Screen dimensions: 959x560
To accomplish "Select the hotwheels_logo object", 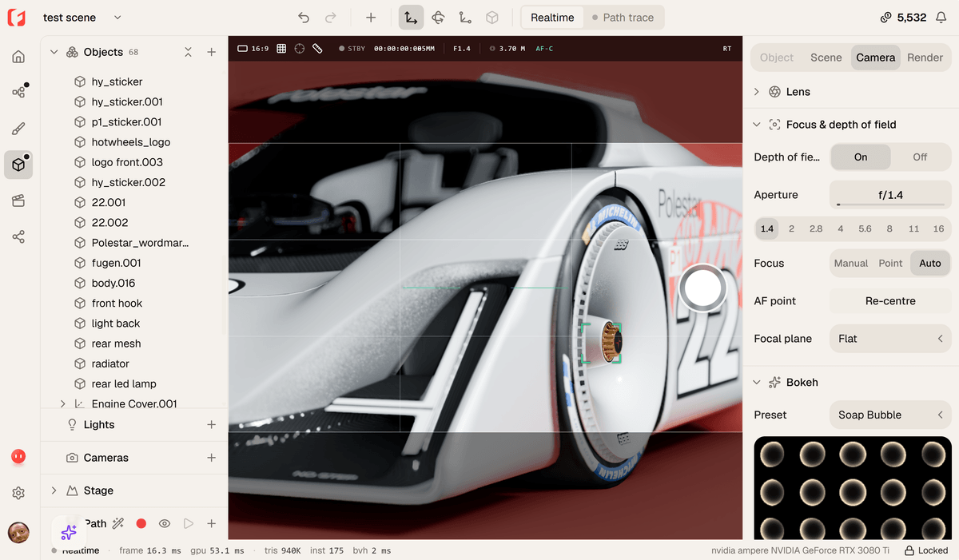I will point(131,142).
